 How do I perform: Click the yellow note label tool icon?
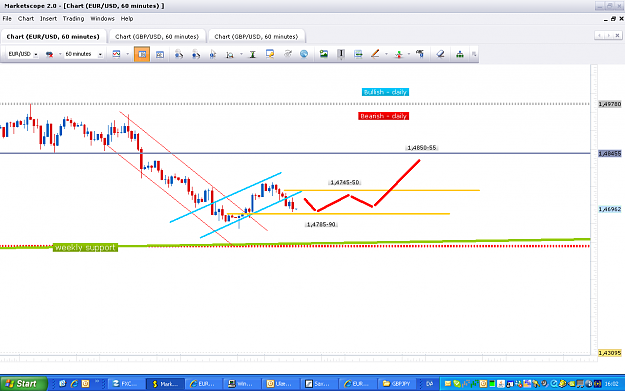[270, 54]
